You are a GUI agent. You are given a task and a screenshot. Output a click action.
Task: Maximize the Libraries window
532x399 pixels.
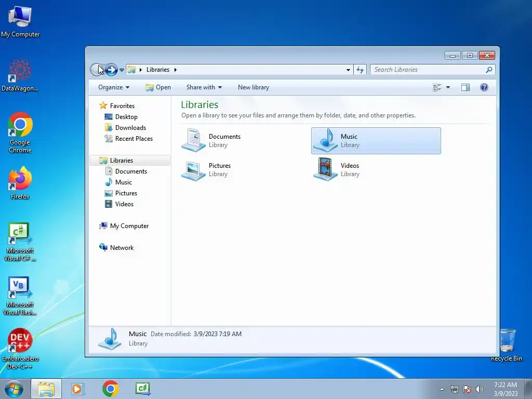470,55
